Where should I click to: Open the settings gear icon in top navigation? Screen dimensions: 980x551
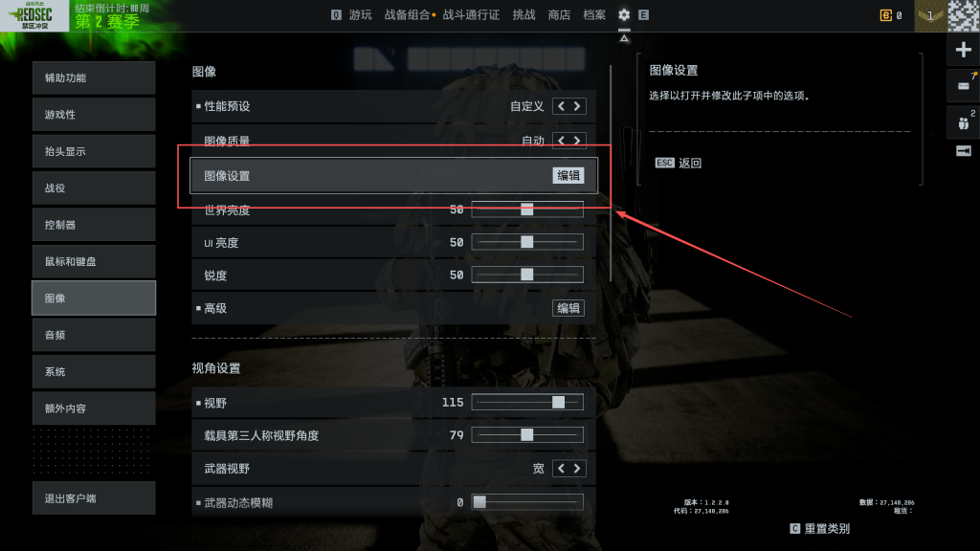(624, 14)
